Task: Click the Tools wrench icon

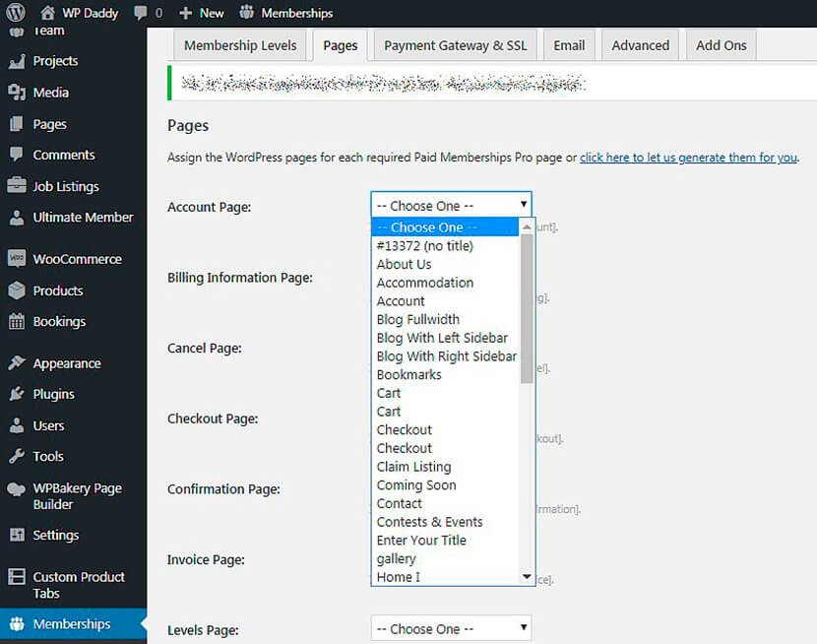Action: click(17, 456)
